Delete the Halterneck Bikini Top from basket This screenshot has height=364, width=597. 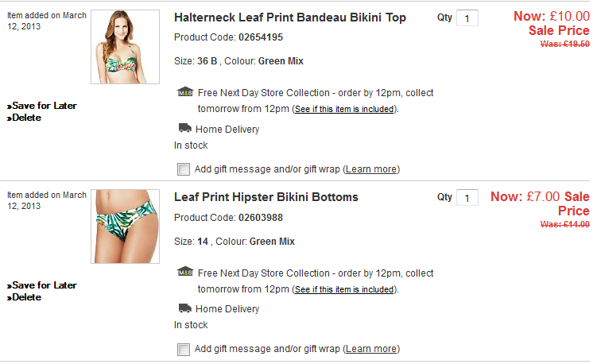(x=26, y=118)
